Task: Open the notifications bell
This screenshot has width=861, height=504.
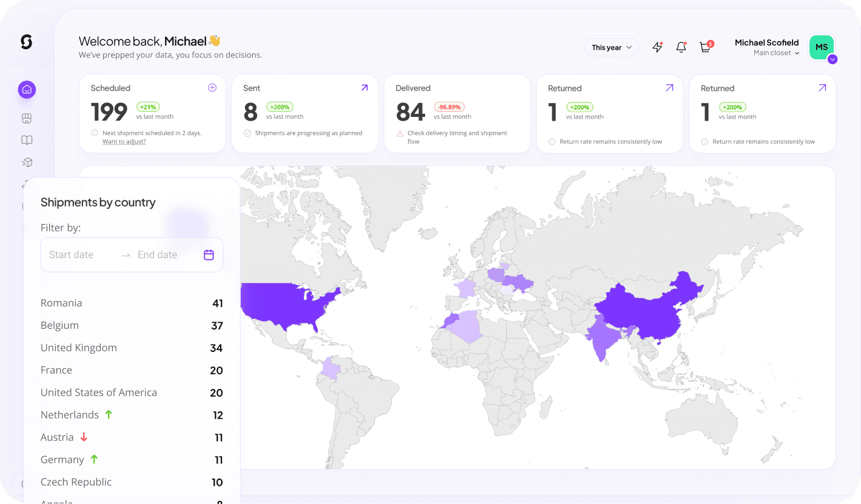Action: [681, 47]
